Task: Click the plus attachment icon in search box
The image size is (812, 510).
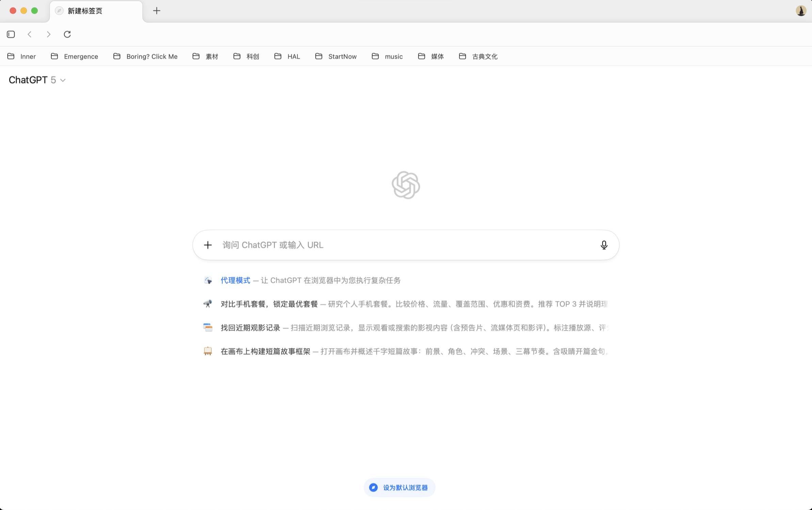Action: pyautogui.click(x=208, y=245)
